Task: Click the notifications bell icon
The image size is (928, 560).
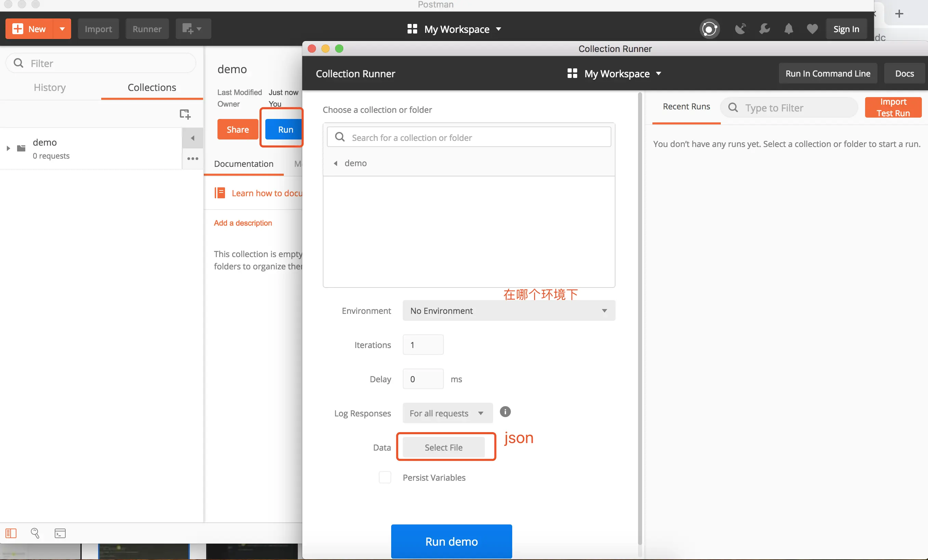Action: (788, 29)
